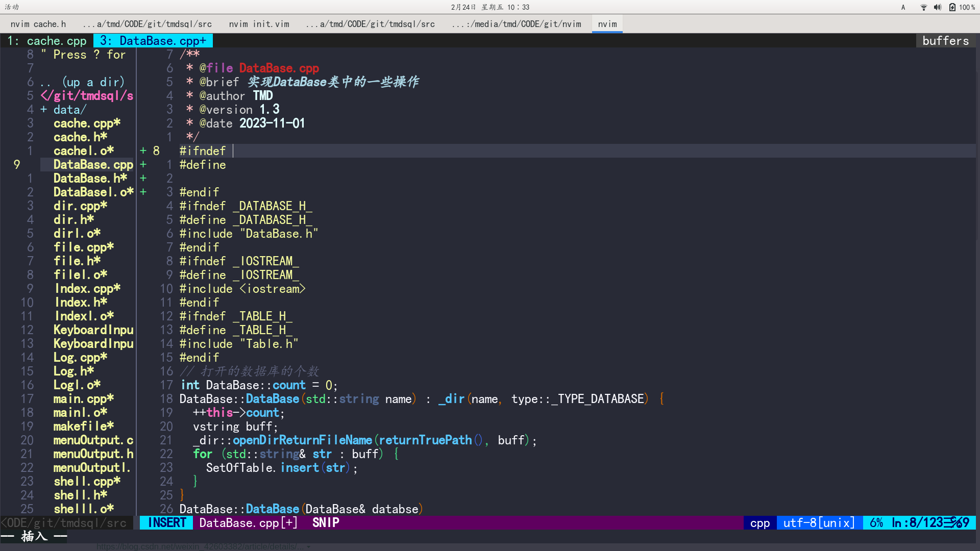Switch to buffer '1: cache.cpp'
This screenshot has height=551, width=980.
point(47,40)
